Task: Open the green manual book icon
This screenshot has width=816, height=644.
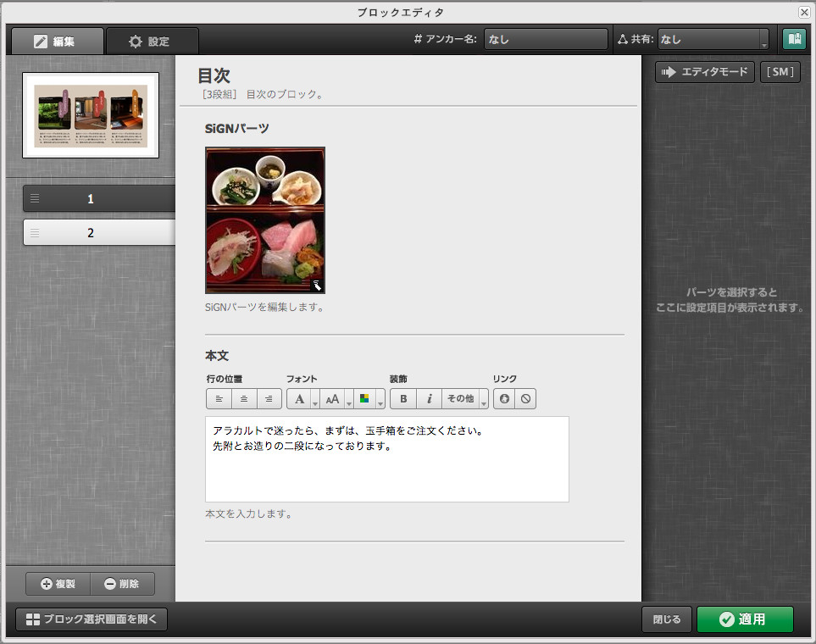Action: tap(794, 39)
